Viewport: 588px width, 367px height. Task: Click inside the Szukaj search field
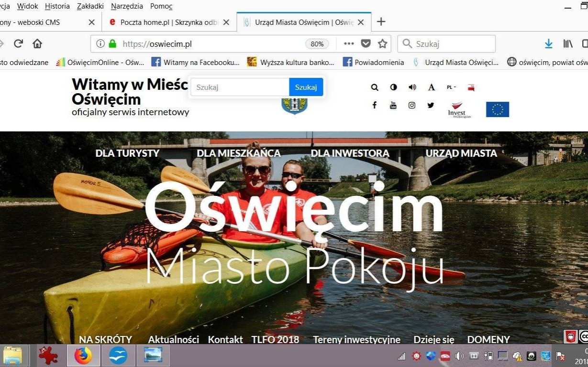tap(238, 87)
